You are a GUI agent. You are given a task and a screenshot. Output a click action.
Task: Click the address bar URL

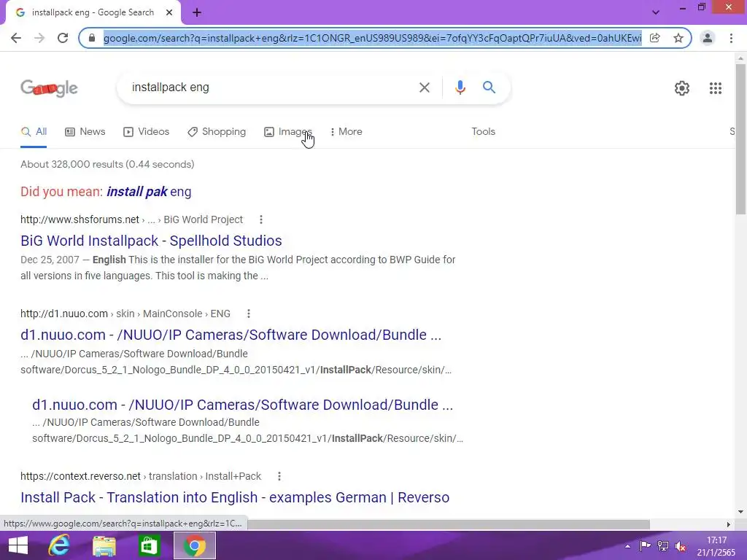[373, 38]
